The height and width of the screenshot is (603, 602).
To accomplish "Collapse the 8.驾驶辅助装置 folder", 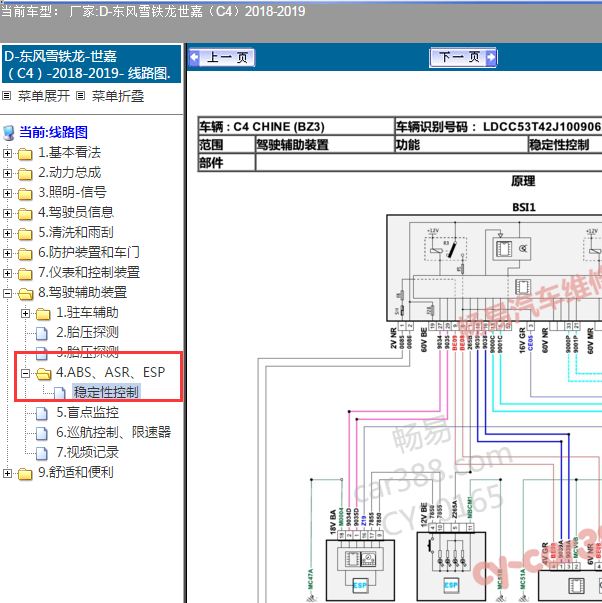I will pos(7,293).
